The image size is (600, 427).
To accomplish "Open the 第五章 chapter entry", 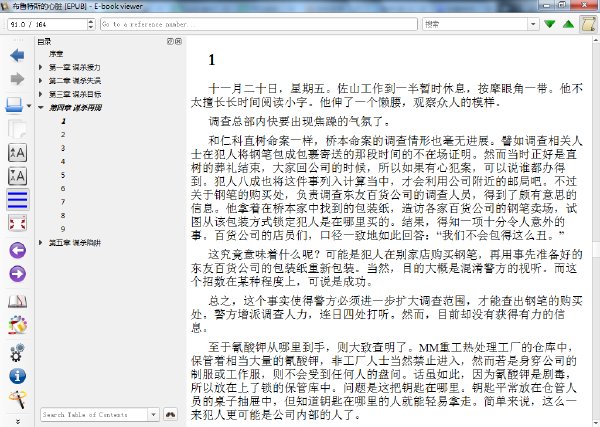I will (75, 243).
